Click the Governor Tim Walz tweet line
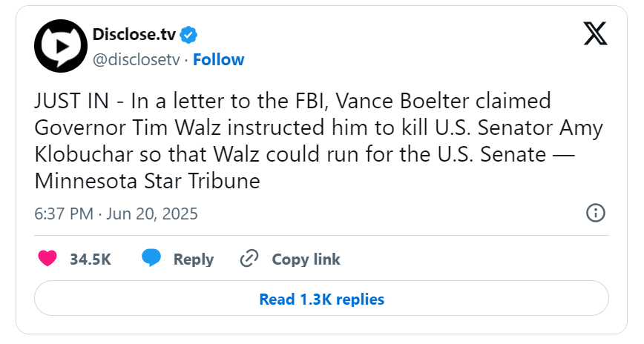The height and width of the screenshot is (344, 644). 319,128
